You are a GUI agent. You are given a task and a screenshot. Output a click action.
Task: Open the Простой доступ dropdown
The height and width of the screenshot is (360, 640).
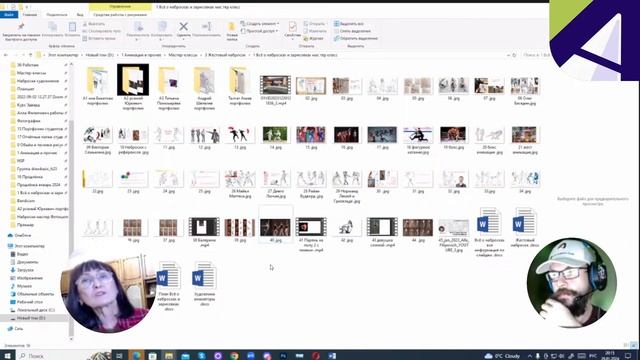click(259, 31)
